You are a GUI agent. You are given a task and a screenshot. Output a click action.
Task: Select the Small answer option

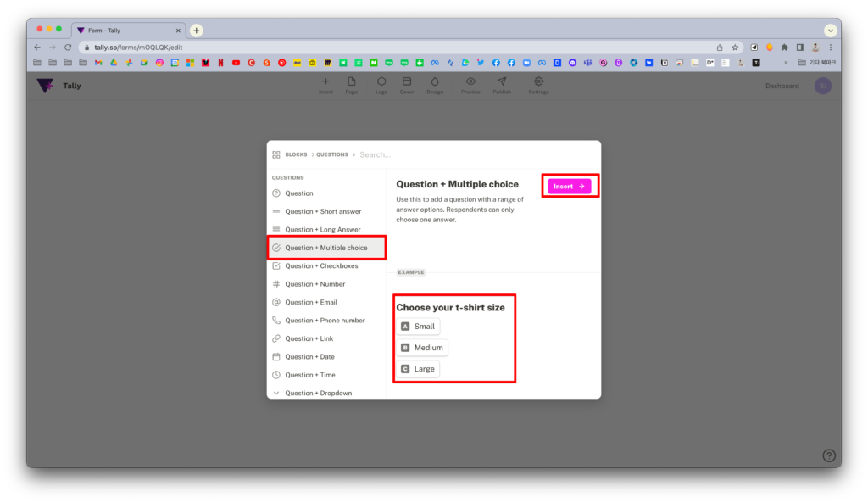click(419, 327)
